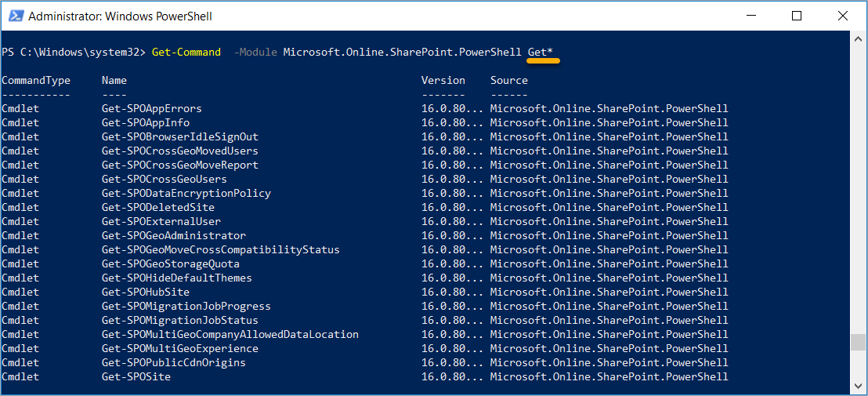Click the window title text 'Administrator: Windows PowerShell'
868x396 pixels.
120,16
